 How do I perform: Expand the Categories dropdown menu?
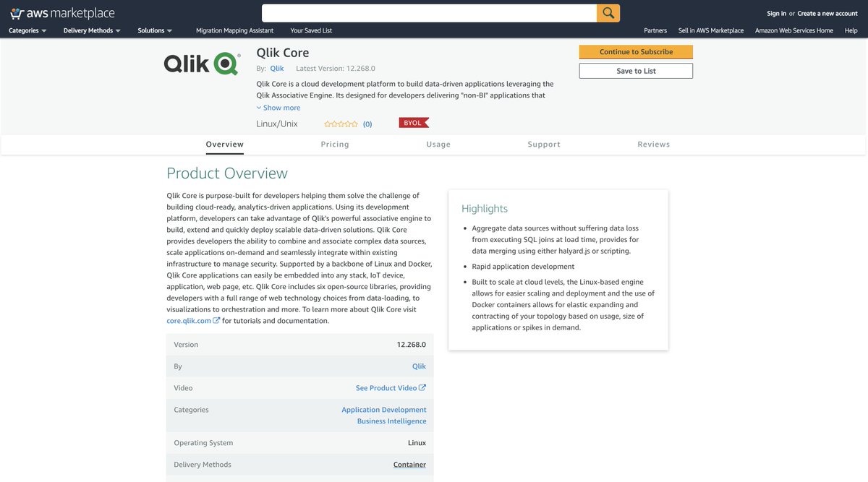(x=27, y=30)
